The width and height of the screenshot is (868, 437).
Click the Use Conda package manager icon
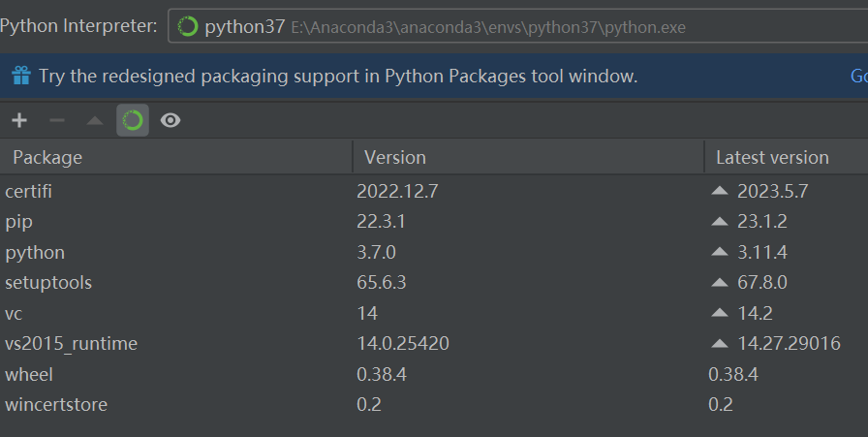tap(133, 120)
